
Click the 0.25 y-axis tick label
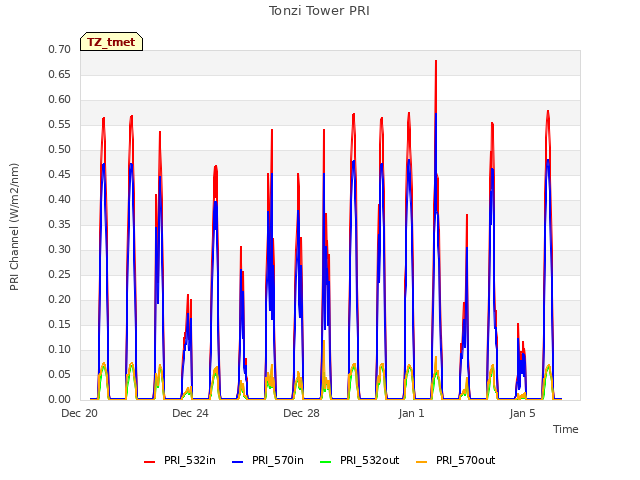pyautogui.click(x=60, y=275)
